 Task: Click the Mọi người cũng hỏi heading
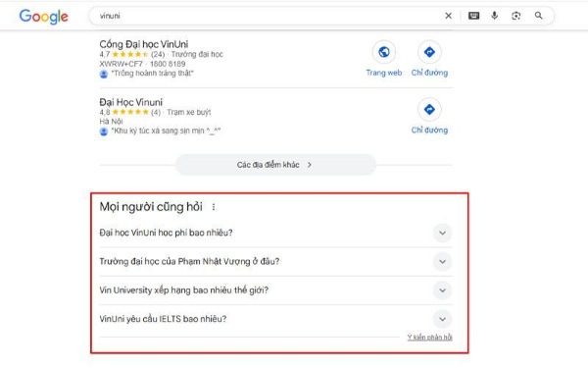(151, 207)
